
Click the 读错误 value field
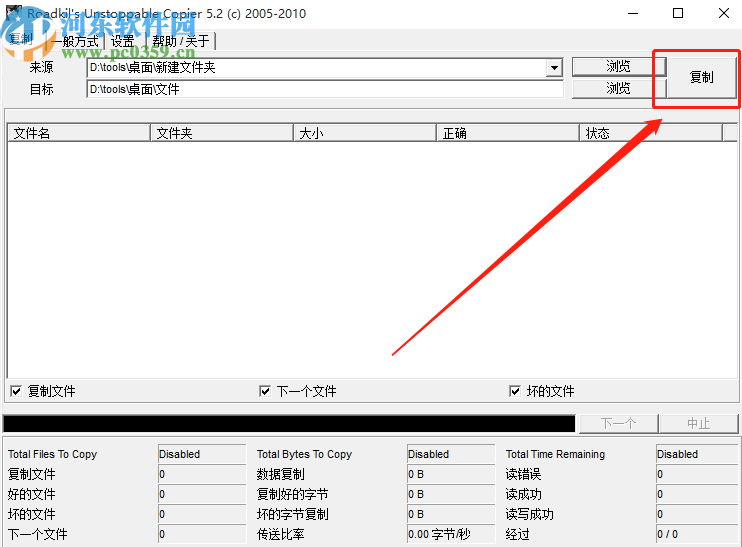coord(697,474)
